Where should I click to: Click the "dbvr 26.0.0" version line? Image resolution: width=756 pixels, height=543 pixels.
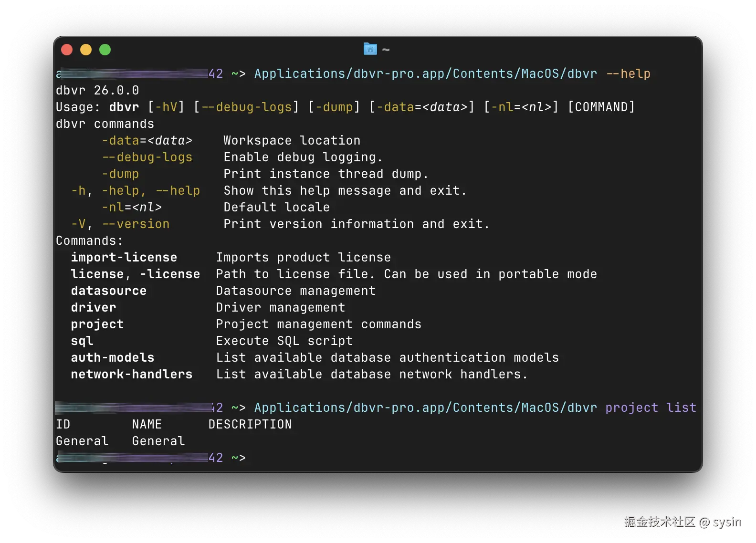click(x=97, y=91)
